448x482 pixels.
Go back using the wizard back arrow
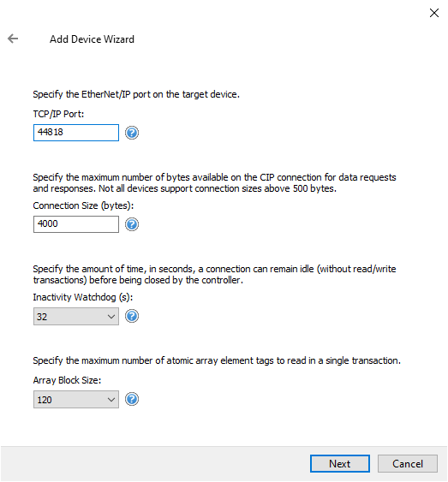pos(13,39)
